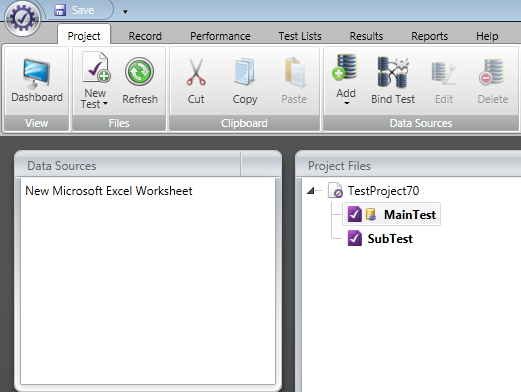Click the Delete data source icon
Viewport: 521px width, 392px height.
(x=492, y=72)
